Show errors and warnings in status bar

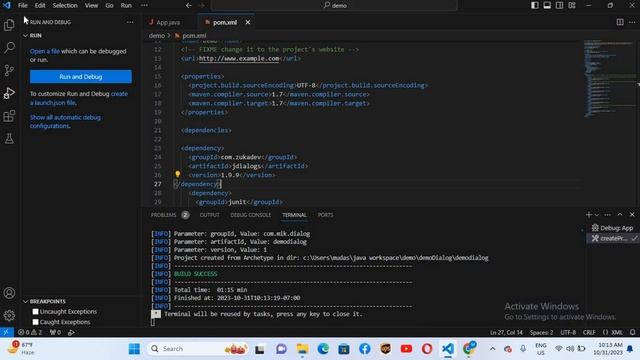tap(30, 332)
